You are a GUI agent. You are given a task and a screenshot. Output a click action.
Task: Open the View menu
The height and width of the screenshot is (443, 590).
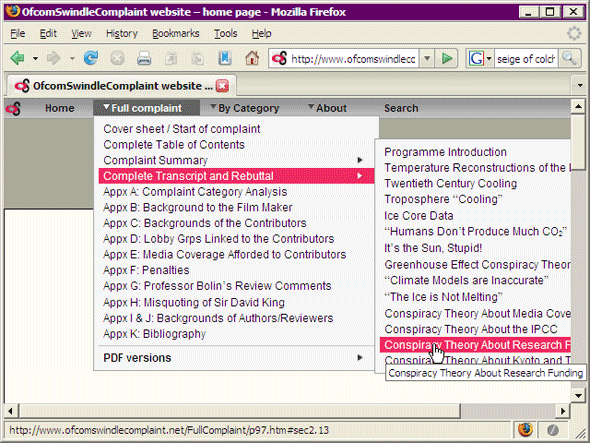(81, 33)
